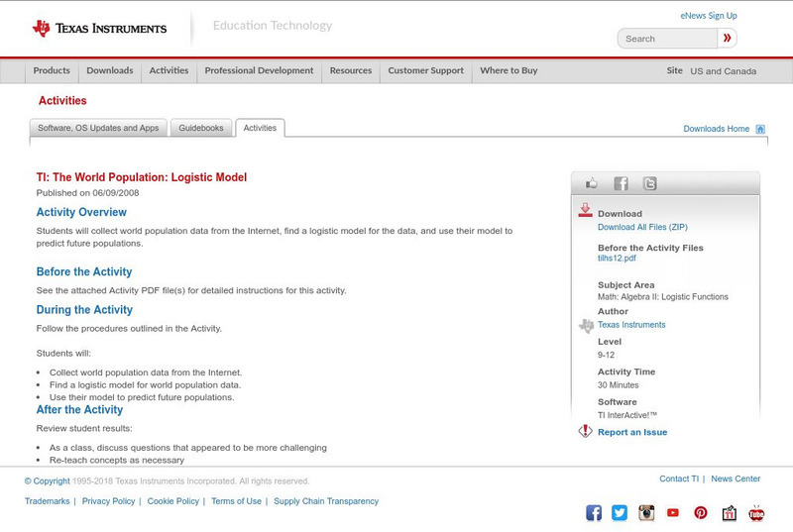This screenshot has height=532, width=793.
Task: Click the red Activities page heading
Action: point(62,100)
